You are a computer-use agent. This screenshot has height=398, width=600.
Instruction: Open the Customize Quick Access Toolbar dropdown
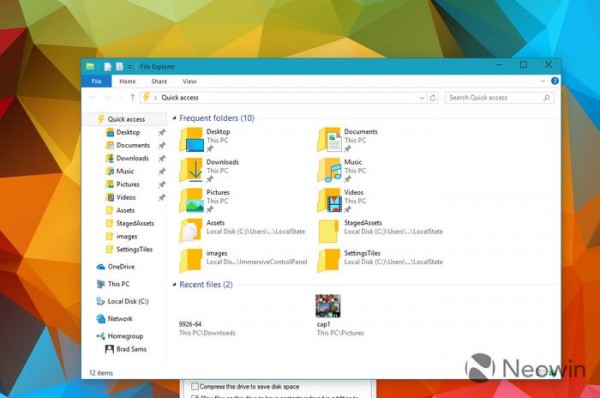(130, 67)
